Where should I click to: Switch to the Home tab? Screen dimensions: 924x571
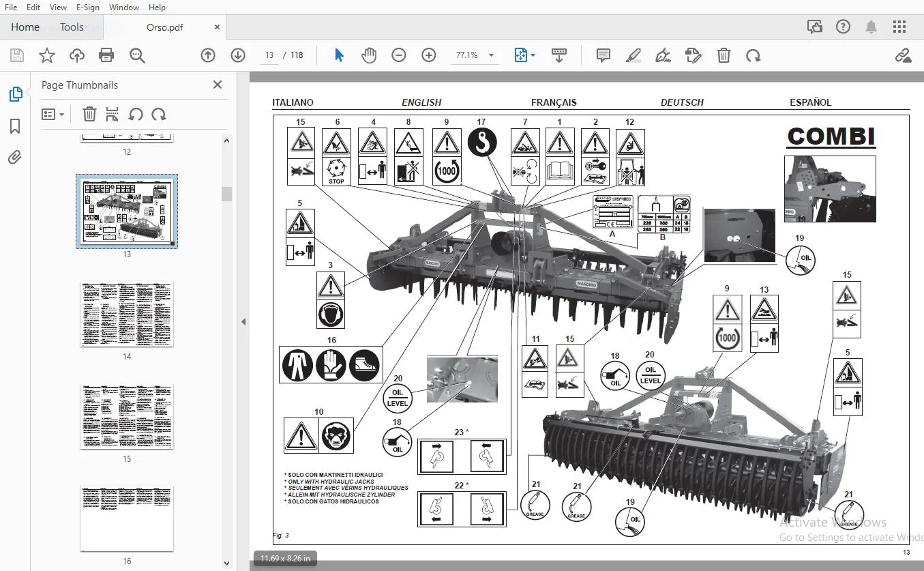coord(25,27)
